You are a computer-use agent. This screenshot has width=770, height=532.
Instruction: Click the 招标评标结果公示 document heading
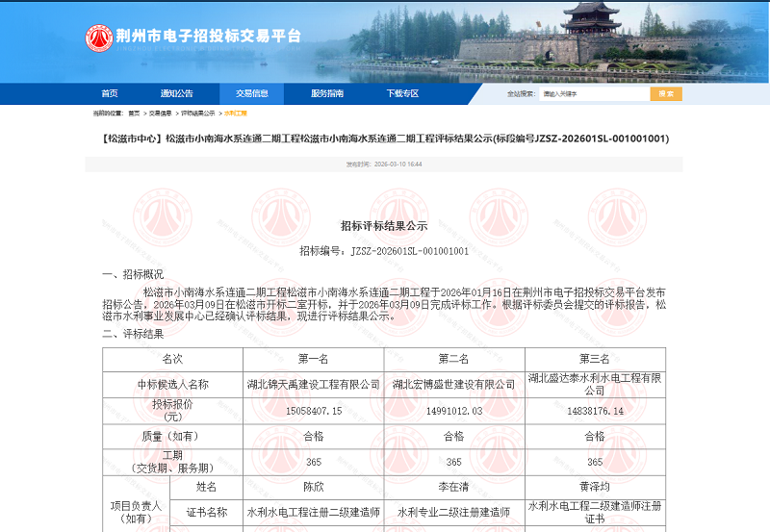pos(384,226)
